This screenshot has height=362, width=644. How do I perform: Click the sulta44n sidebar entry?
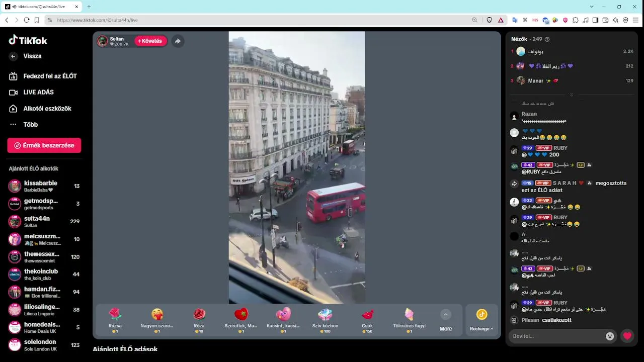point(44,221)
